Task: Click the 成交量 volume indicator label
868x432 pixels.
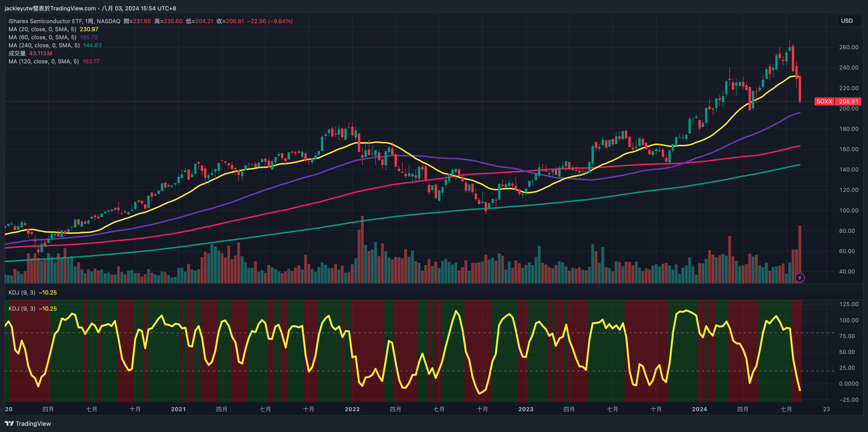Action: tap(17, 53)
